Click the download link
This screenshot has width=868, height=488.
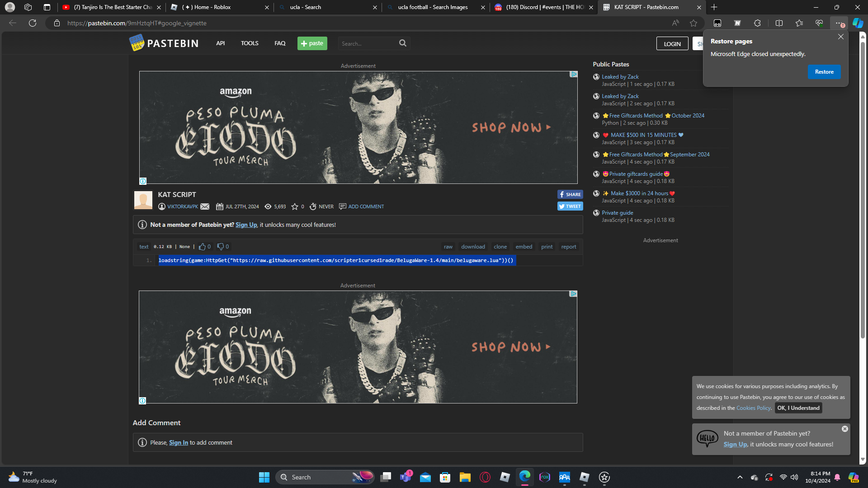pyautogui.click(x=473, y=247)
